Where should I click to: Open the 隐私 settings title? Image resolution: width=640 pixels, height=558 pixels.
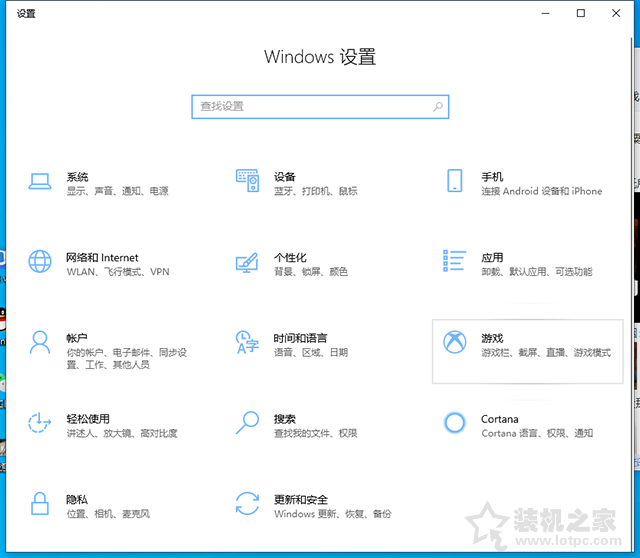click(x=77, y=499)
